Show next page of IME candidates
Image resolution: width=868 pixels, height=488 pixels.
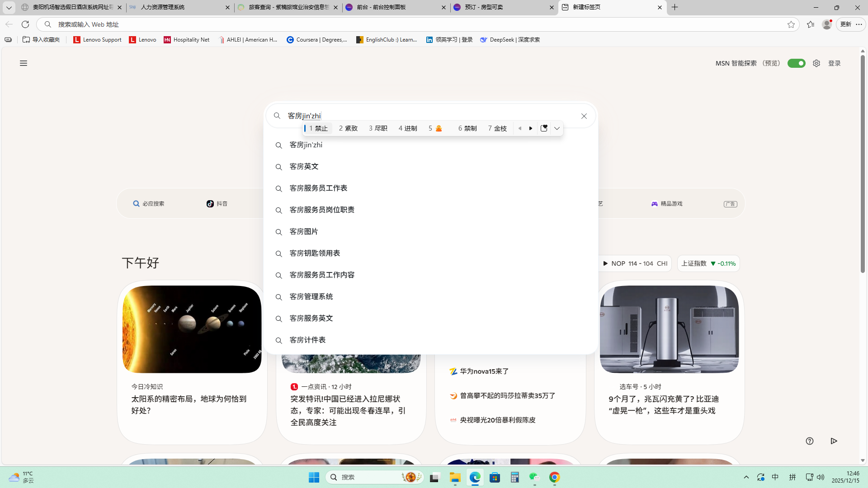[531, 128]
